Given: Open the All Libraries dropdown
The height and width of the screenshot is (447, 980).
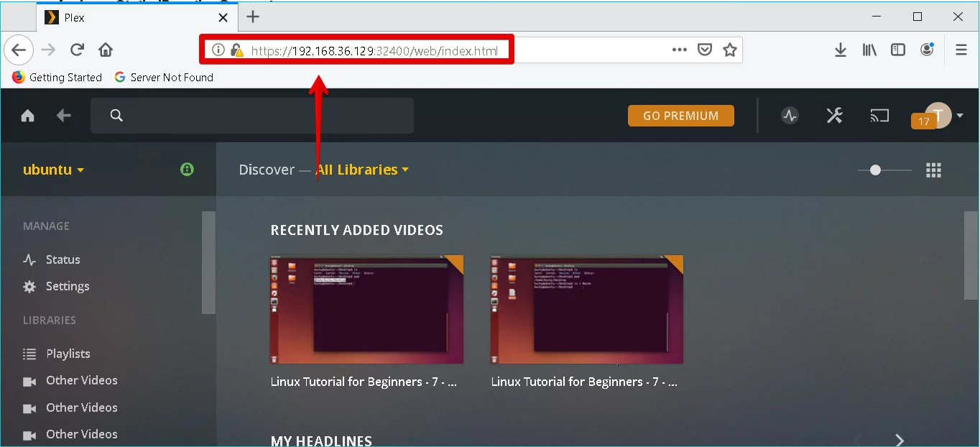Looking at the screenshot, I should tap(363, 170).
